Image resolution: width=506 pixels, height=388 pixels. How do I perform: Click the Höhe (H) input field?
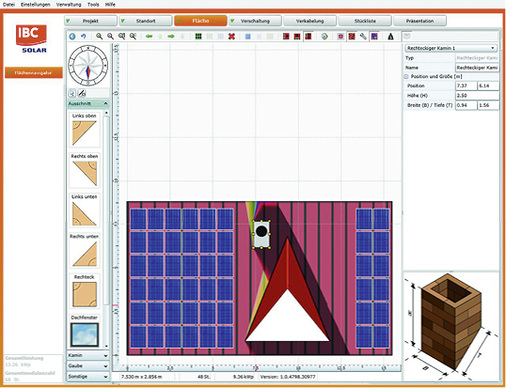click(477, 95)
